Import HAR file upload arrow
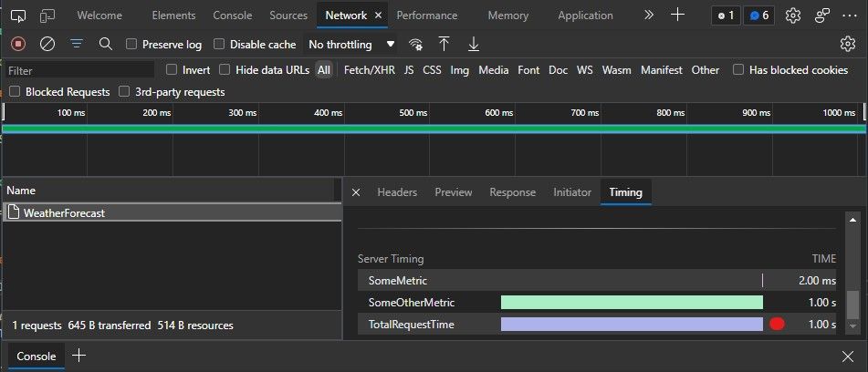This screenshot has height=372, width=868. [444, 44]
